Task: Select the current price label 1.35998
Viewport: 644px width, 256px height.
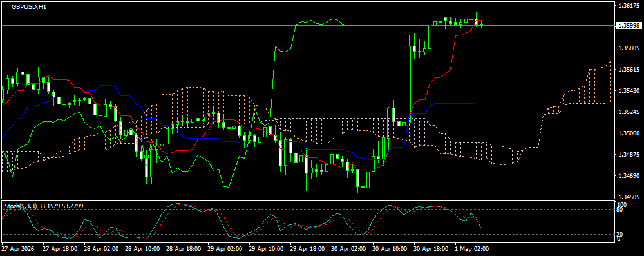Action: 629,26
